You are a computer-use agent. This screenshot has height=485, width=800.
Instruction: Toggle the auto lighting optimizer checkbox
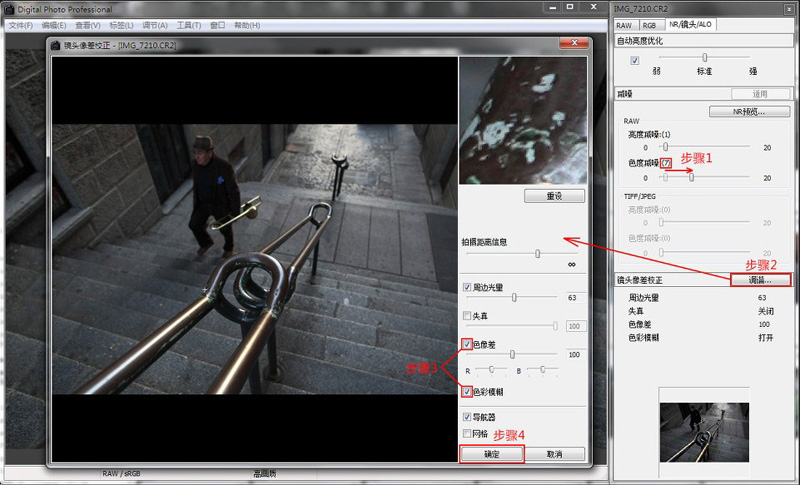[x=635, y=60]
